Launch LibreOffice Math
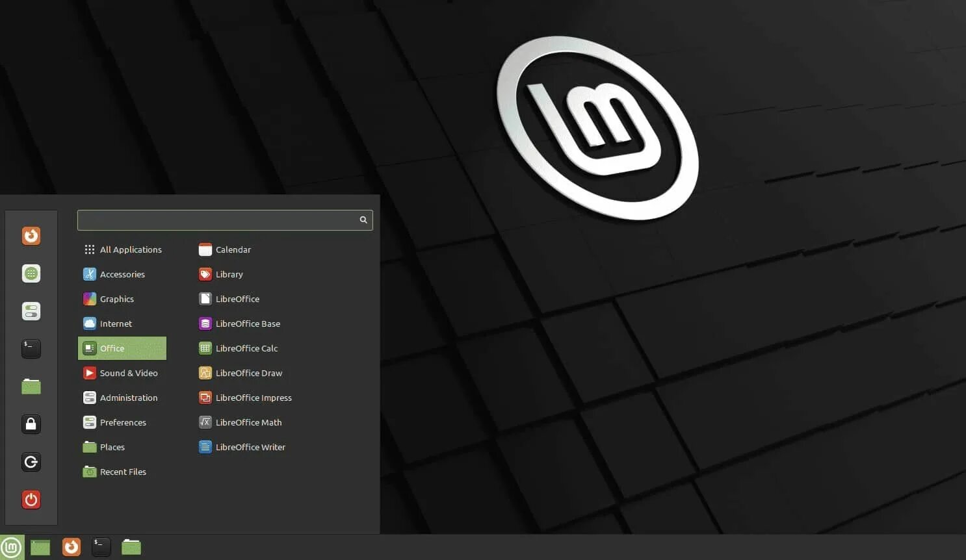Screen dimensions: 966x560 pyautogui.click(x=240, y=422)
